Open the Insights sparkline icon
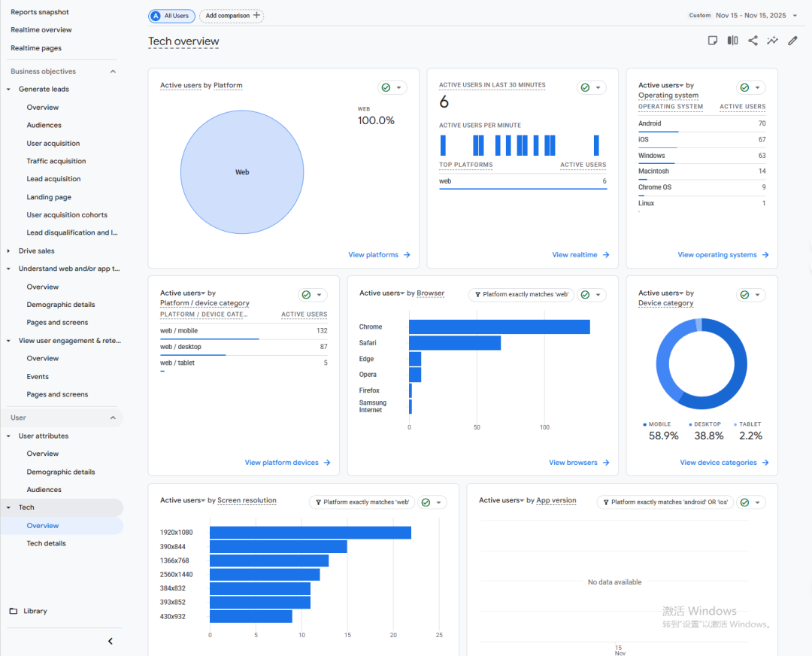Viewport: 812px width, 656px height. coord(772,41)
